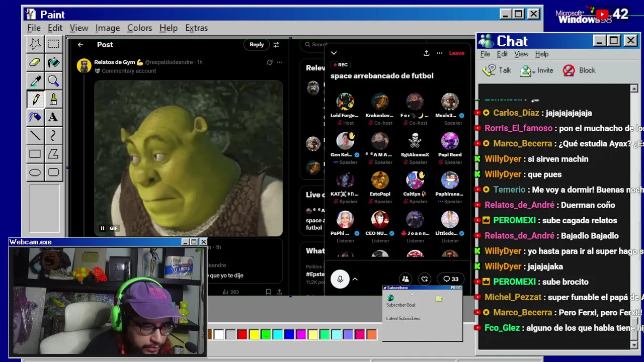Activate the Magnifier tool in Paint

[53, 80]
